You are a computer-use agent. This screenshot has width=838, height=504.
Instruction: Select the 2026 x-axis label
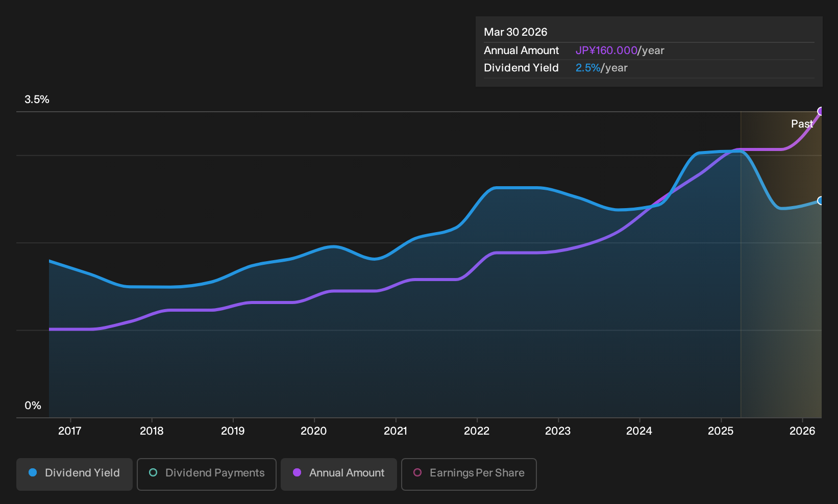(x=802, y=431)
